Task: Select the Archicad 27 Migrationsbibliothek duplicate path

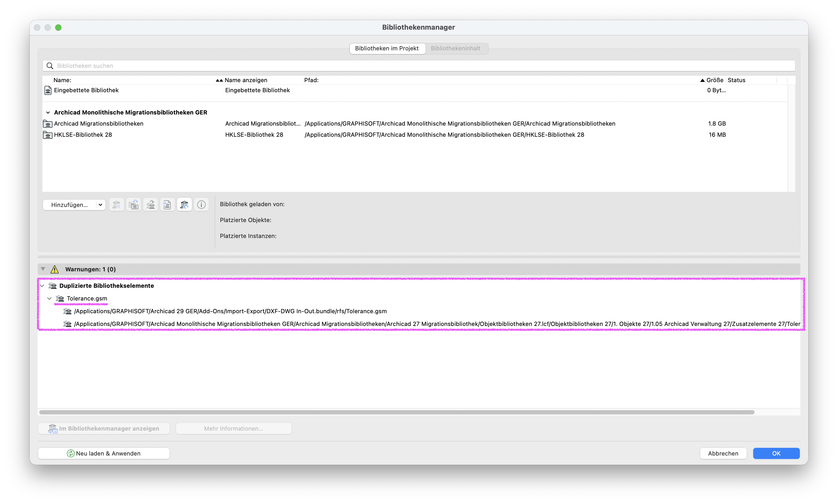Action: coord(437,324)
